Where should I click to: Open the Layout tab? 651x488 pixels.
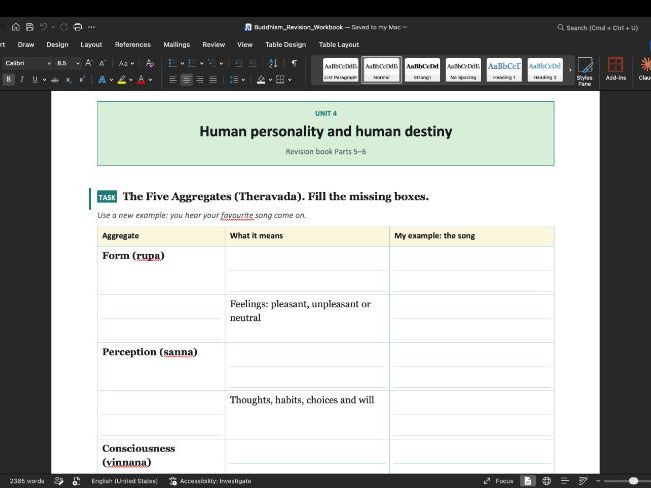91,44
